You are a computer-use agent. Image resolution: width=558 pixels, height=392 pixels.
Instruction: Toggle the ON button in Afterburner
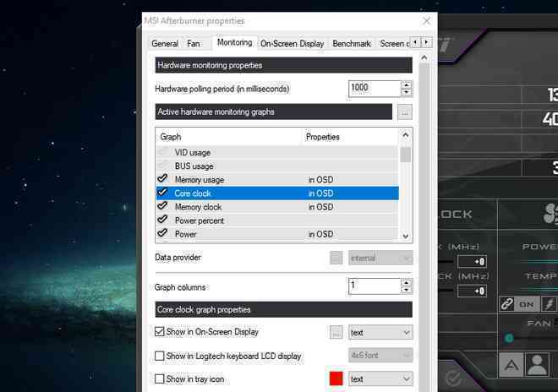527,304
